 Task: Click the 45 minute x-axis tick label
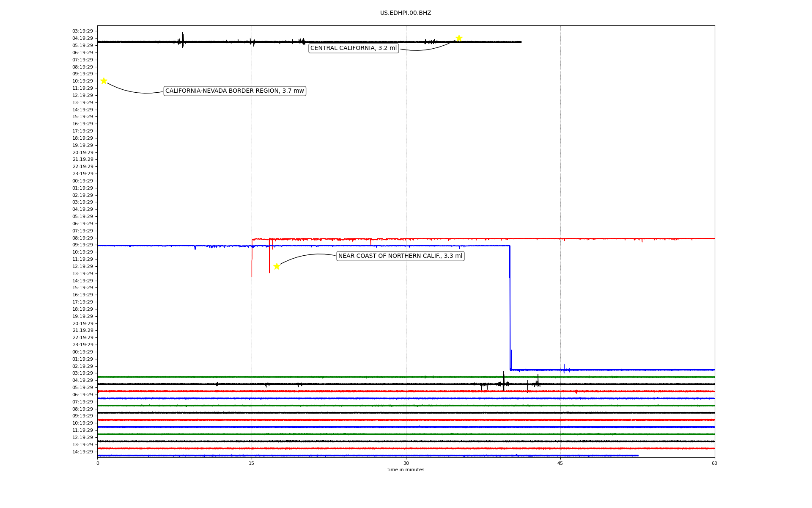click(x=560, y=463)
